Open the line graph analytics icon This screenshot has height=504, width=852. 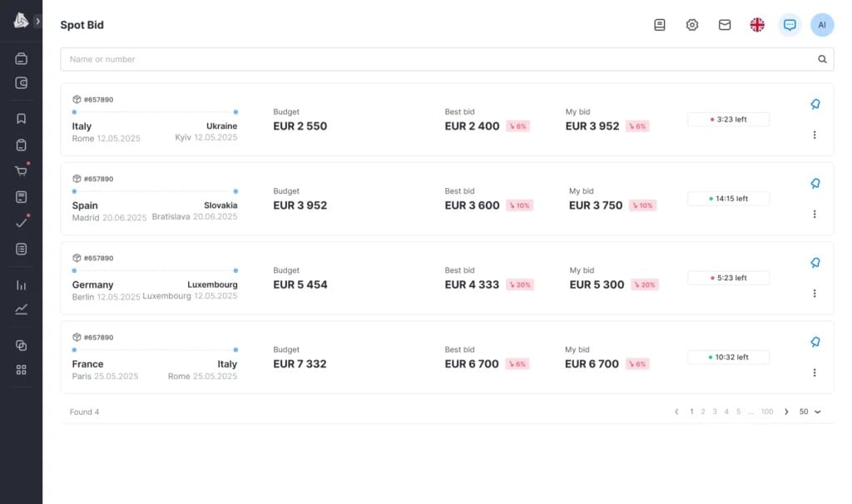22,309
